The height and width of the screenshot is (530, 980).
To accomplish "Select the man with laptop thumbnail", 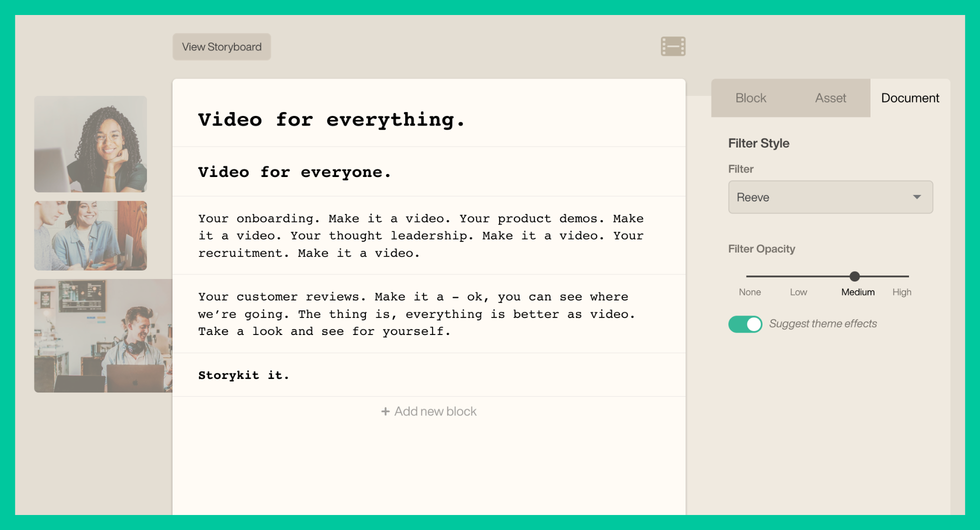I will point(103,335).
